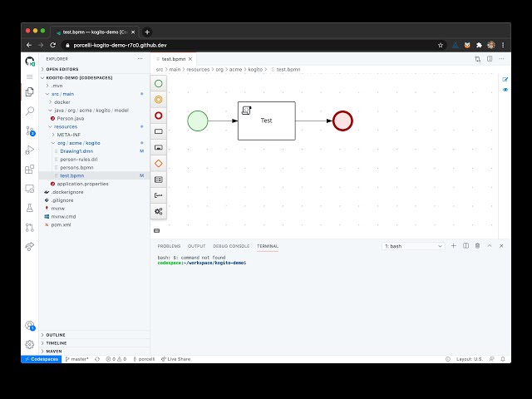Switch to the Debug Console tab
The width and height of the screenshot is (532, 399).
231,246
